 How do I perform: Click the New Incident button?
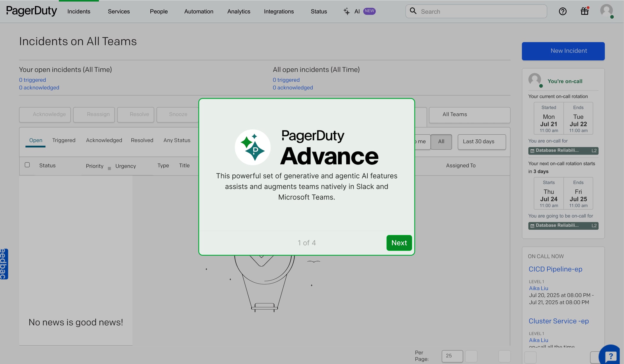(563, 51)
